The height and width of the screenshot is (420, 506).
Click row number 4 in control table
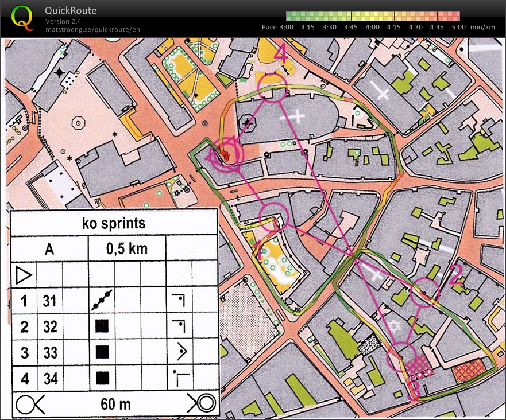(x=25, y=379)
